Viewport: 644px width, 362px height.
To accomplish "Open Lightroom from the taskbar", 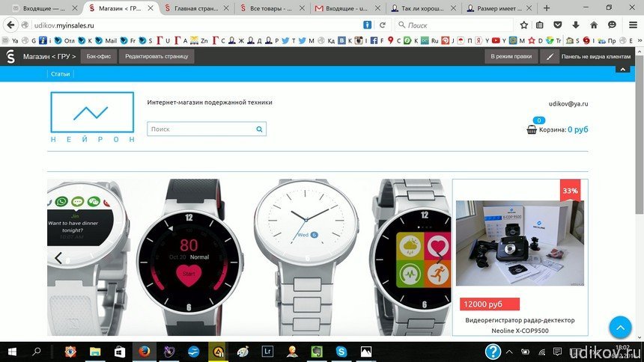I will click(x=267, y=351).
